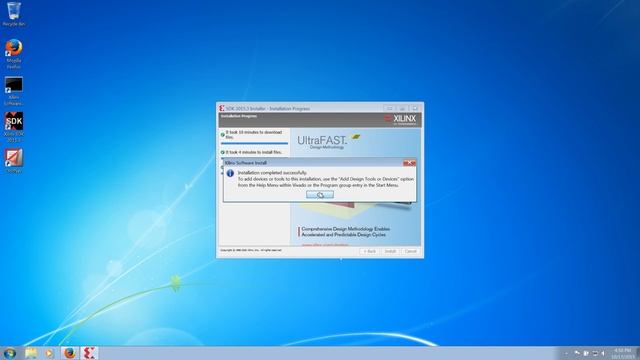This screenshot has height=360, width=640.
Task: Close the Xilinx Software Install dialog
Action: (409, 163)
